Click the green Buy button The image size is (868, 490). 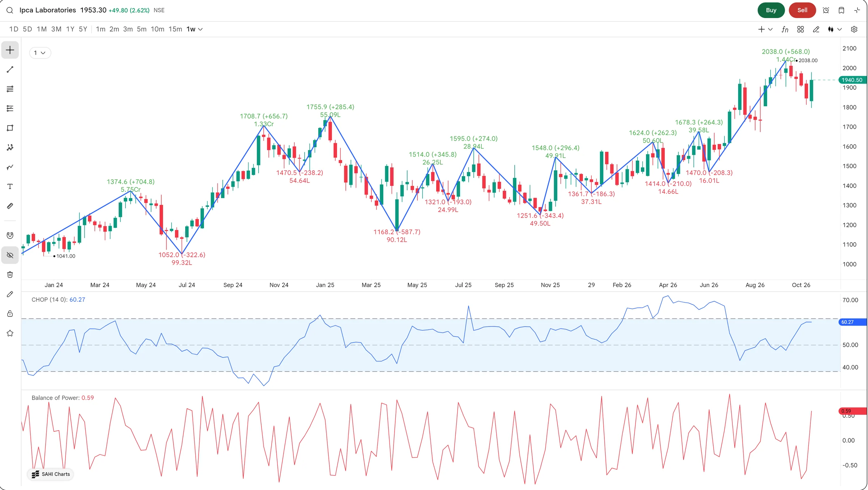click(x=771, y=10)
